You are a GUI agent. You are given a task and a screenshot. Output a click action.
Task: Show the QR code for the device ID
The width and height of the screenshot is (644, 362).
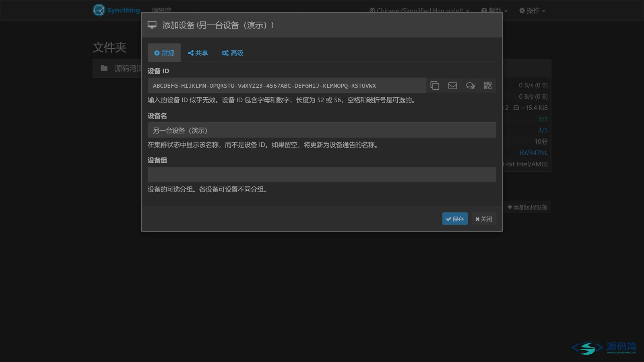487,85
